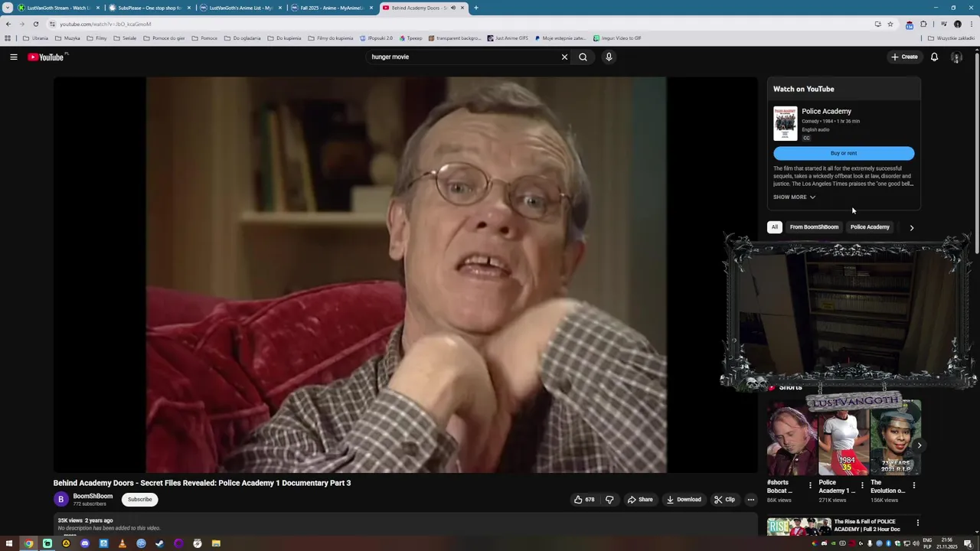Open options for The Evolution short
980x551 pixels.
[913, 485]
